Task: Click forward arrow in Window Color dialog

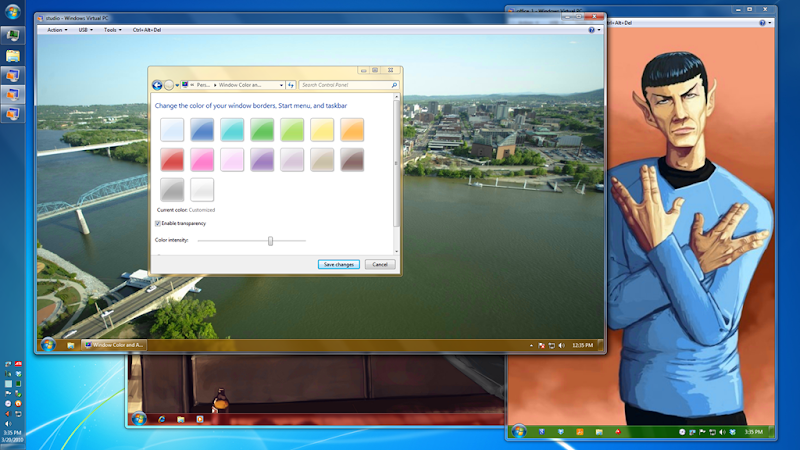Action: 169,85
